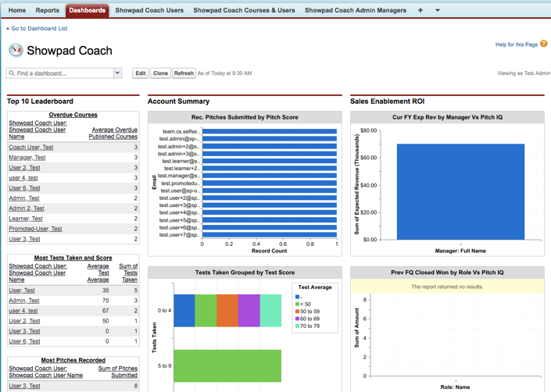Click the search magnifier icon
This screenshot has height=392, width=551.
pos(12,73)
